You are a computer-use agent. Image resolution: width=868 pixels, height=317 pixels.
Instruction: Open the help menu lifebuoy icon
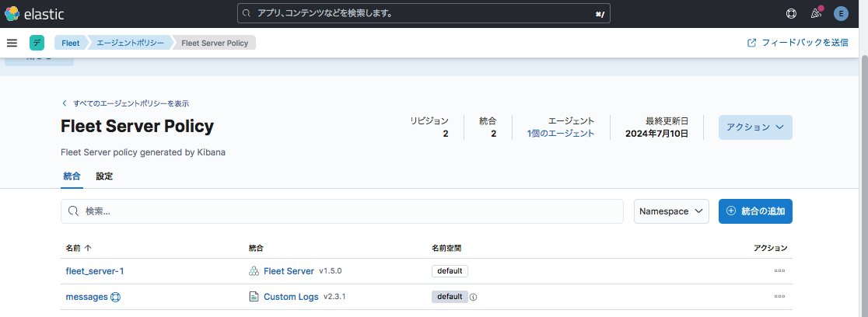point(792,13)
